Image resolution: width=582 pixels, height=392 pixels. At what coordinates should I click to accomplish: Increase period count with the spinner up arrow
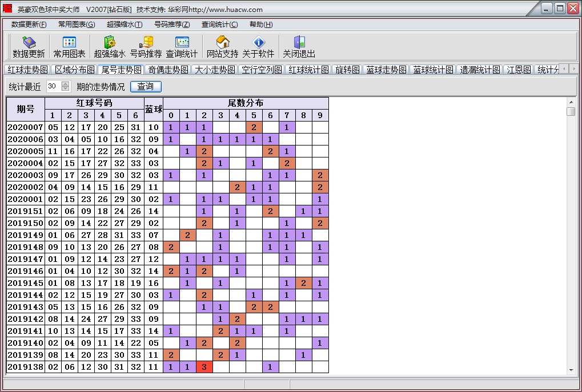click(x=65, y=84)
